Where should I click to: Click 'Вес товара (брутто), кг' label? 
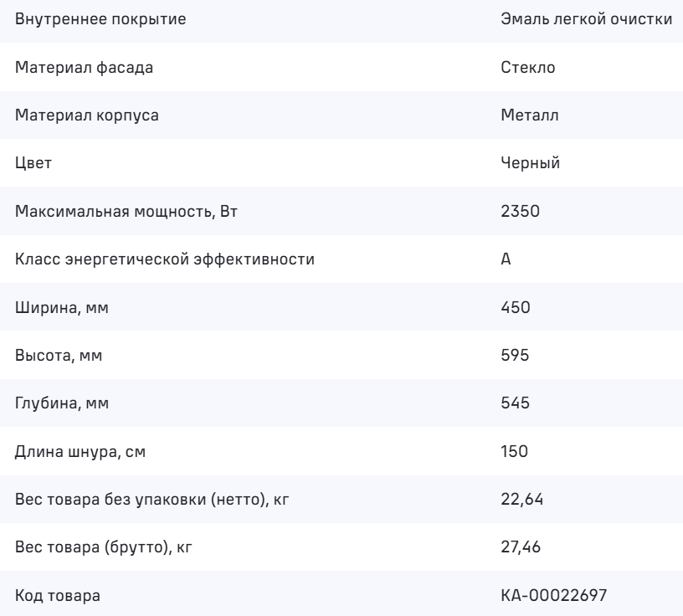point(110,548)
